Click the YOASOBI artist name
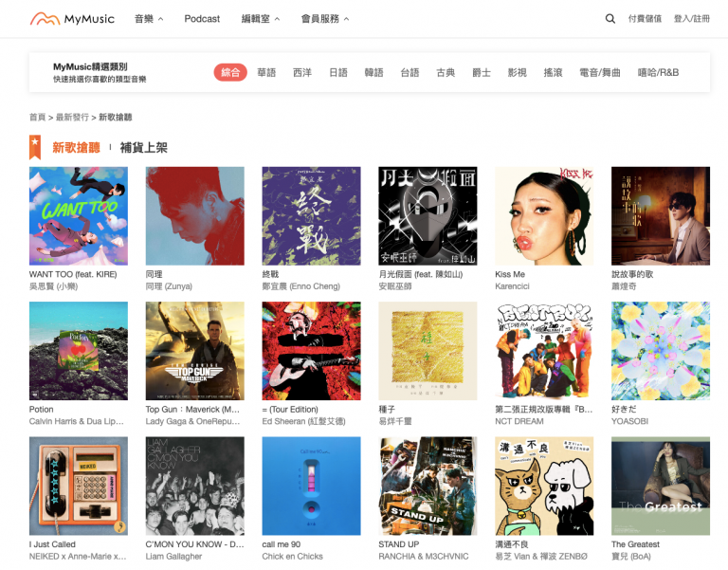The image size is (728, 570). pos(629,421)
